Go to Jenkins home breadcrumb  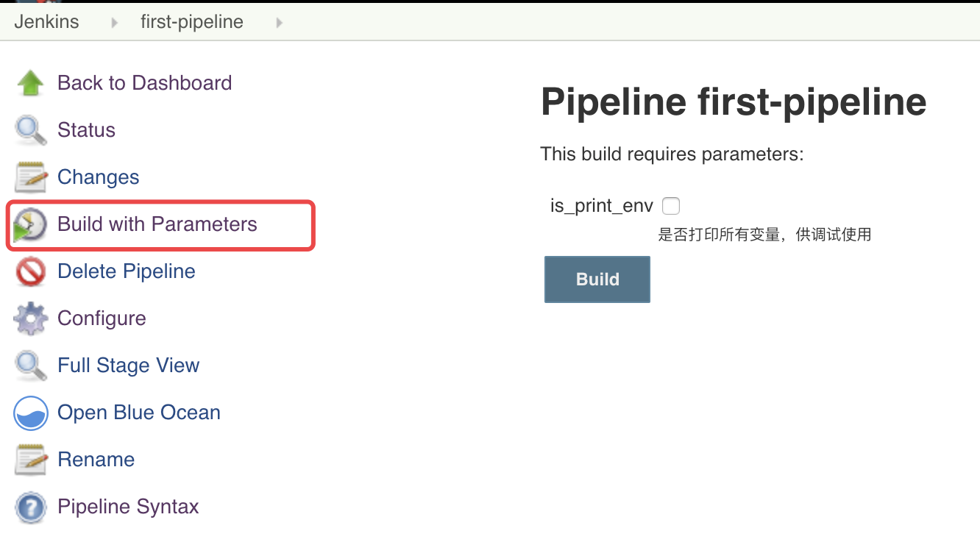[46, 22]
